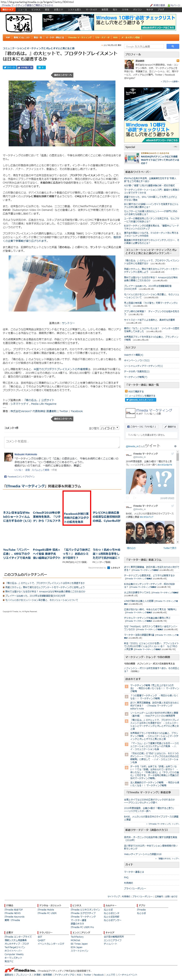Image resolution: width=182 pixels, height=980 pixels.
Task: Open the 並び替え ハイライト dropdown
Action: pyautogui.click(x=110, y=428)
